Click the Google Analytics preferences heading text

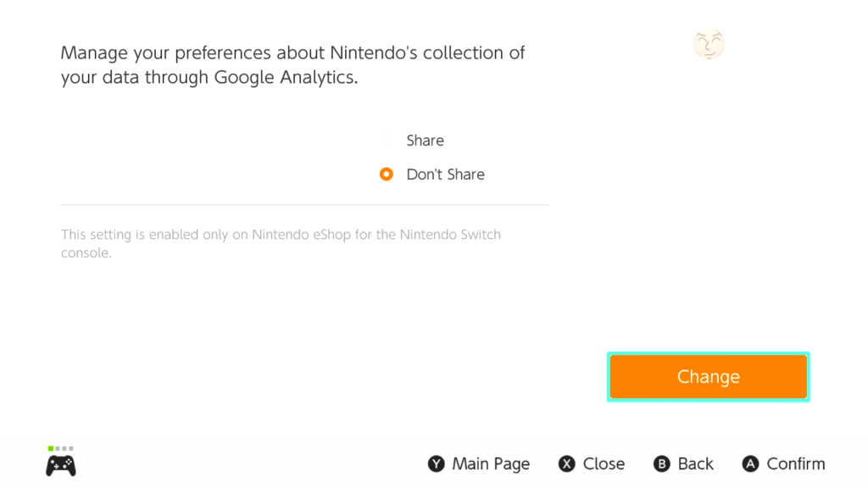(292, 65)
